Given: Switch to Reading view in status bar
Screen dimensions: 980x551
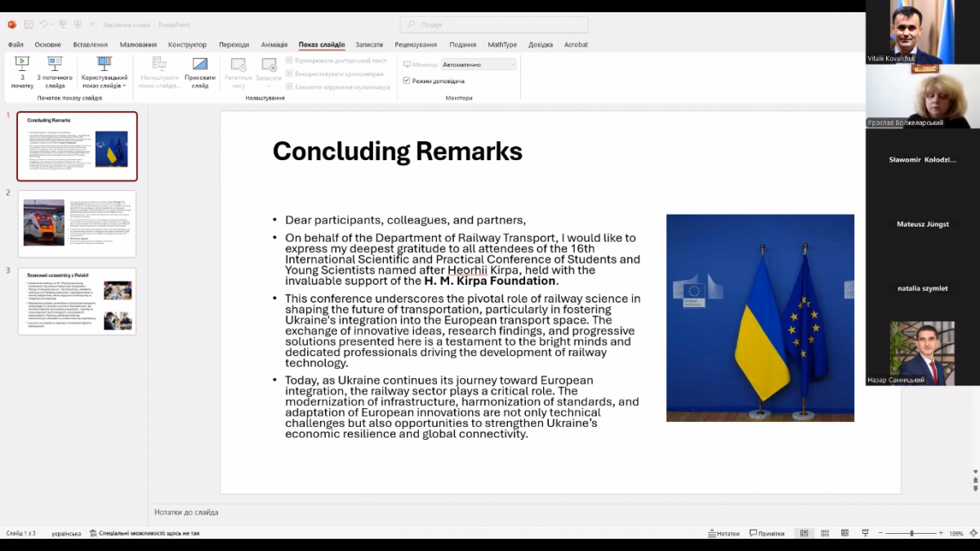Looking at the screenshot, I should point(844,533).
